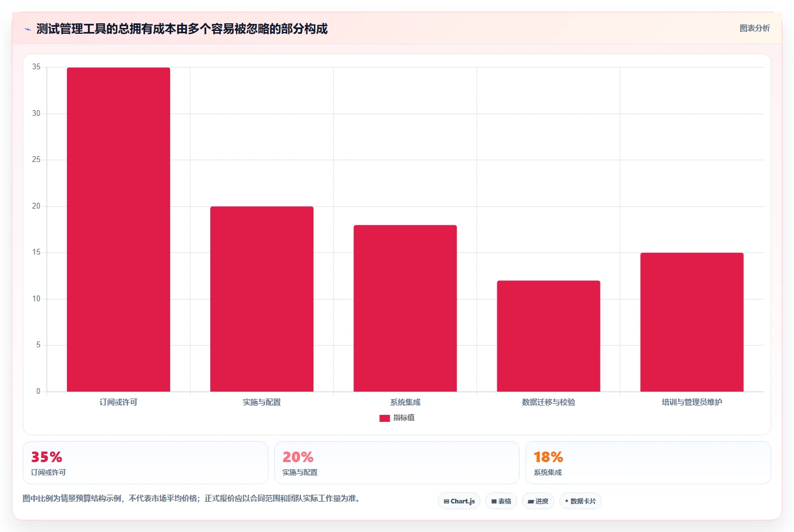
Task: Click the 实施与配置 bar in the chart
Action: 262,299
